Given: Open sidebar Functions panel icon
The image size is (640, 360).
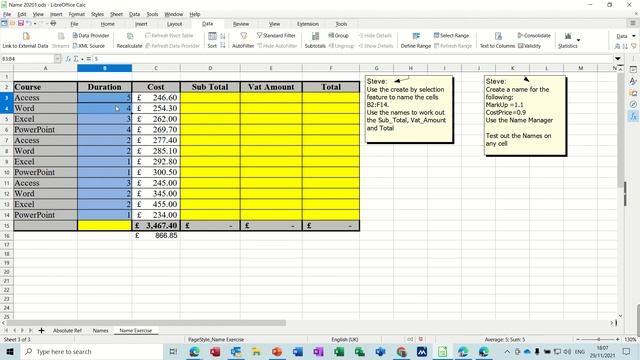Looking at the screenshot, I should click(633, 116).
